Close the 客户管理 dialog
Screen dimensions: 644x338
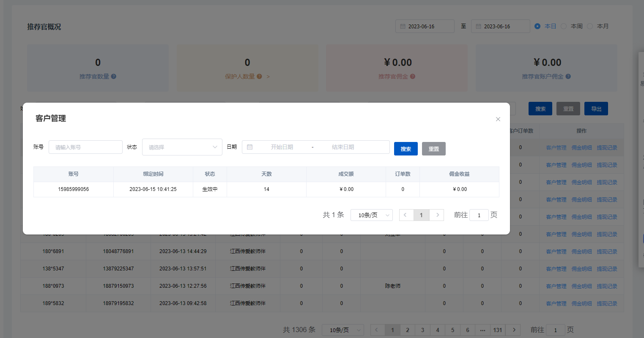[x=498, y=119]
